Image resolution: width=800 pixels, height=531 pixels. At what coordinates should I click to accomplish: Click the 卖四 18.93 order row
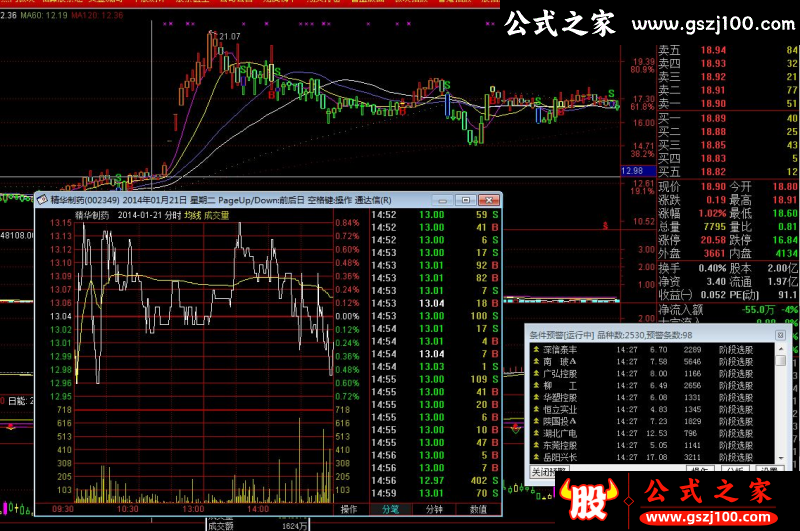pyautogui.click(x=728, y=63)
